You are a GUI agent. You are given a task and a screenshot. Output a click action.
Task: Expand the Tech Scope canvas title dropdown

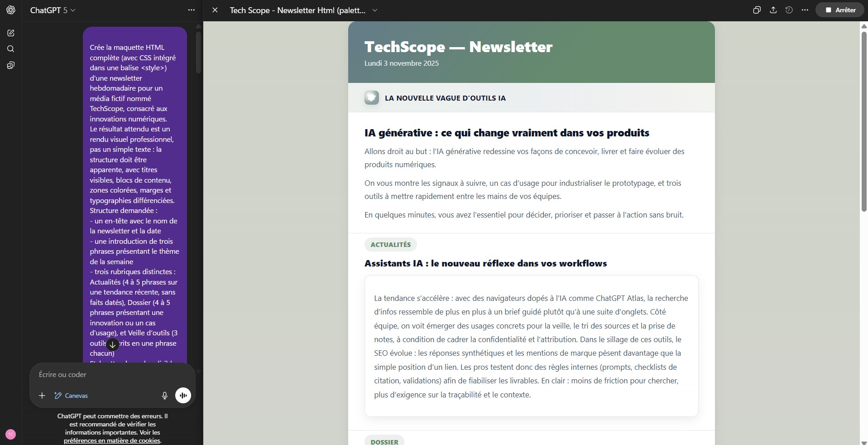tap(375, 10)
